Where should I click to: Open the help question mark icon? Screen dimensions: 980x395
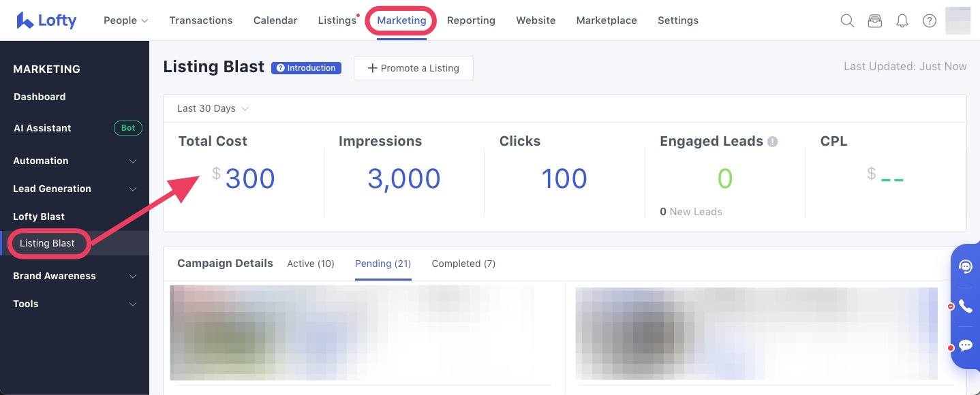click(930, 21)
